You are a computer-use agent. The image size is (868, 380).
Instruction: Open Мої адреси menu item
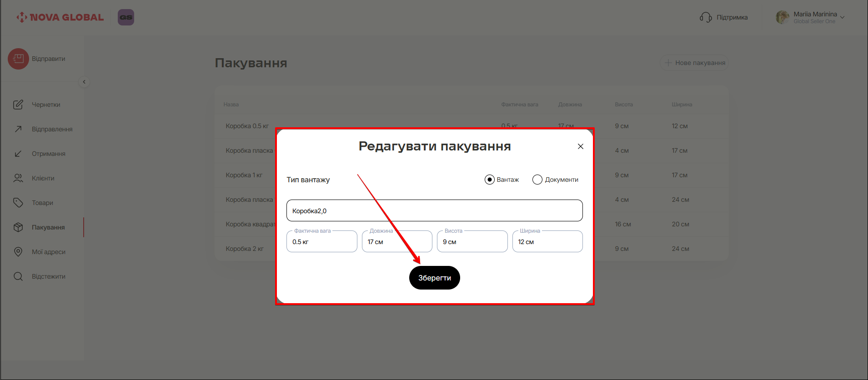(x=48, y=252)
